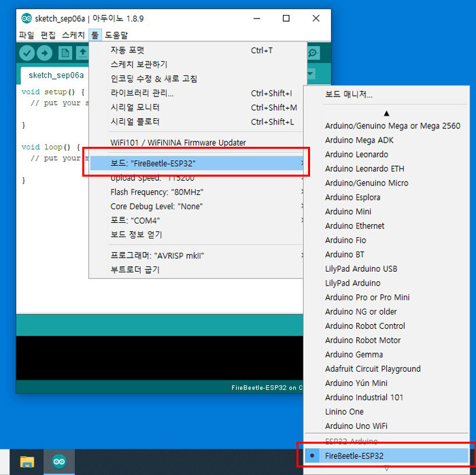Expand the 포트: "COM4" submenu
476x475 pixels.
coord(197,221)
